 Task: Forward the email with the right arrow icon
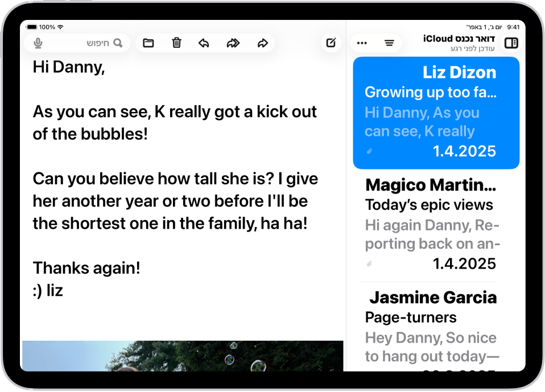[262, 43]
